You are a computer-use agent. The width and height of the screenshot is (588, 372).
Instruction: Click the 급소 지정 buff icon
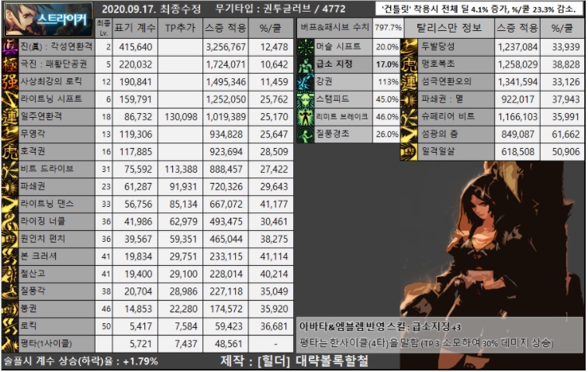(306, 64)
